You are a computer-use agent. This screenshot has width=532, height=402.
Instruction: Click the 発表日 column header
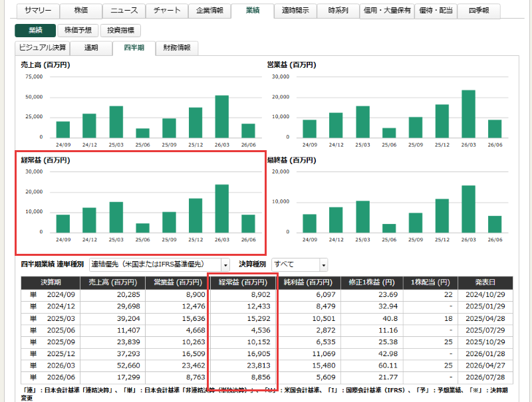485,282
